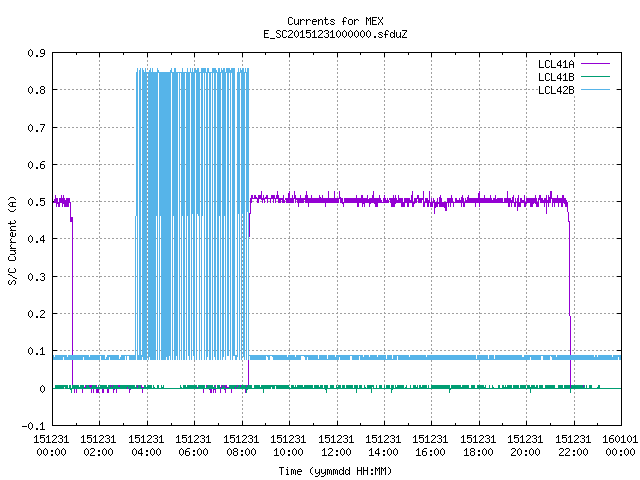Click the 151231 16:00 time tick label
Image resolution: width=640 pixels, height=480 pixels.
[430, 445]
